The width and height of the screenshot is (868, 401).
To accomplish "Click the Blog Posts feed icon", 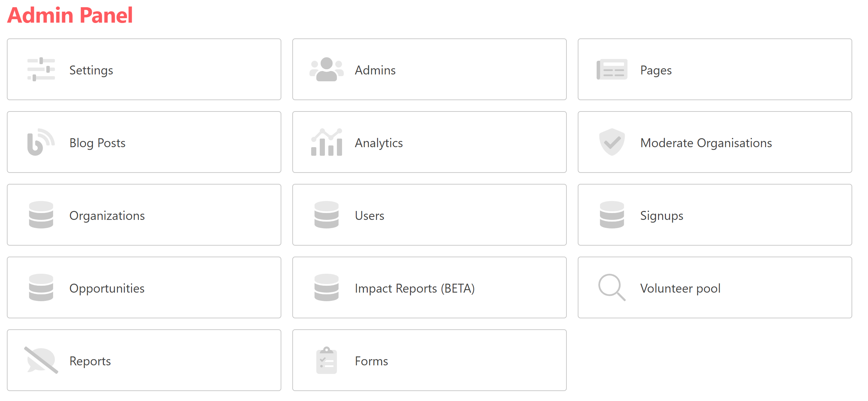I will (x=41, y=142).
